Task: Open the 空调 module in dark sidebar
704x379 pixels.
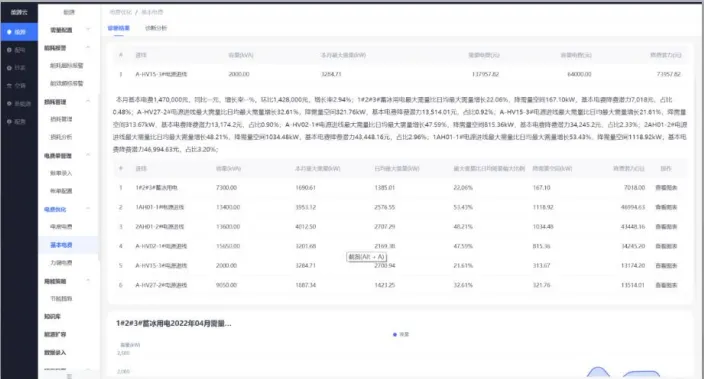Action: pyautogui.click(x=19, y=85)
